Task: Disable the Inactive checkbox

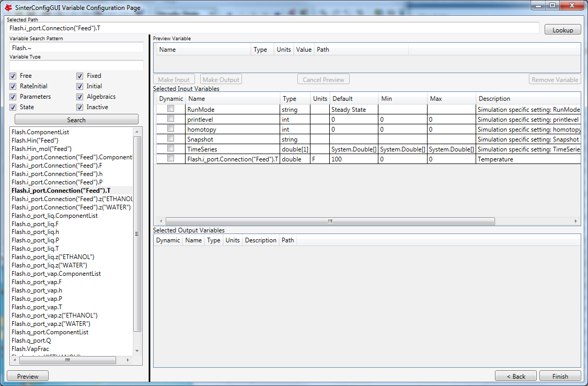Action: click(x=80, y=108)
